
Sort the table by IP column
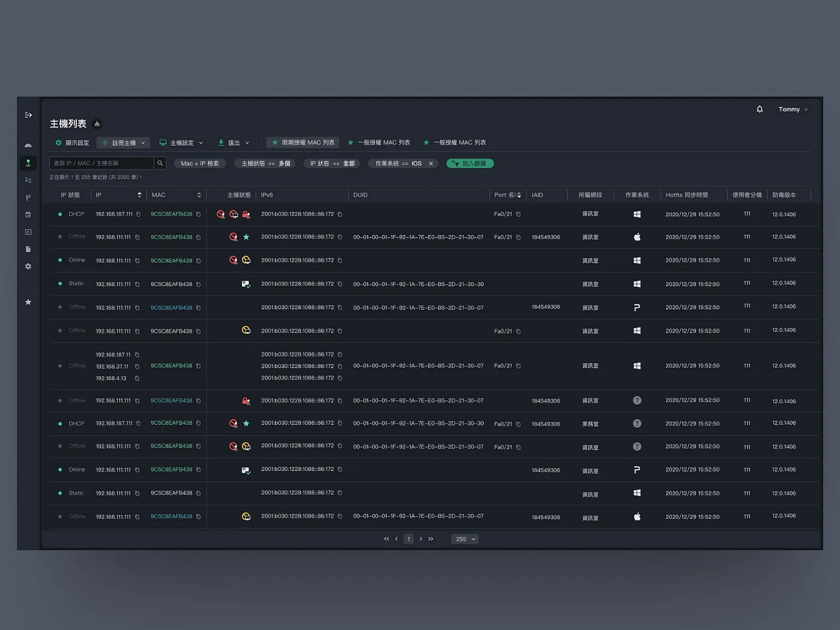[x=139, y=195]
